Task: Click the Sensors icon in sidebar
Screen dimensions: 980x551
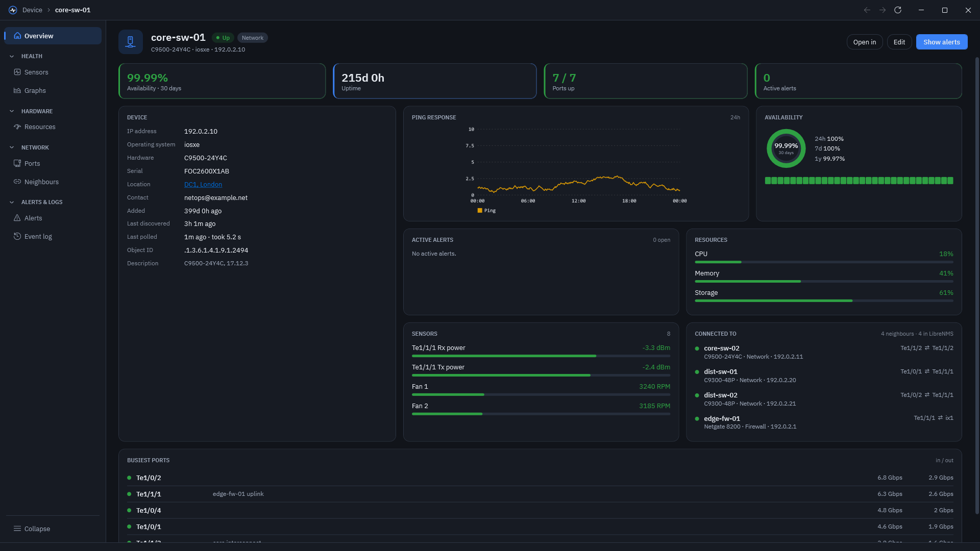Action: click(17, 72)
